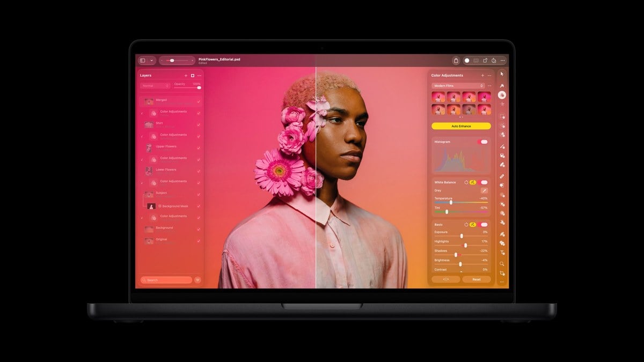Expand Color Adjustments under Upper Flowers

click(x=142, y=160)
